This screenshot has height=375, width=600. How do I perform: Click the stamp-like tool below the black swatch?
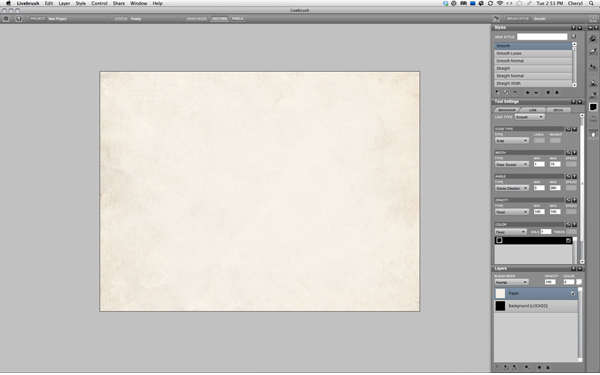[593, 119]
